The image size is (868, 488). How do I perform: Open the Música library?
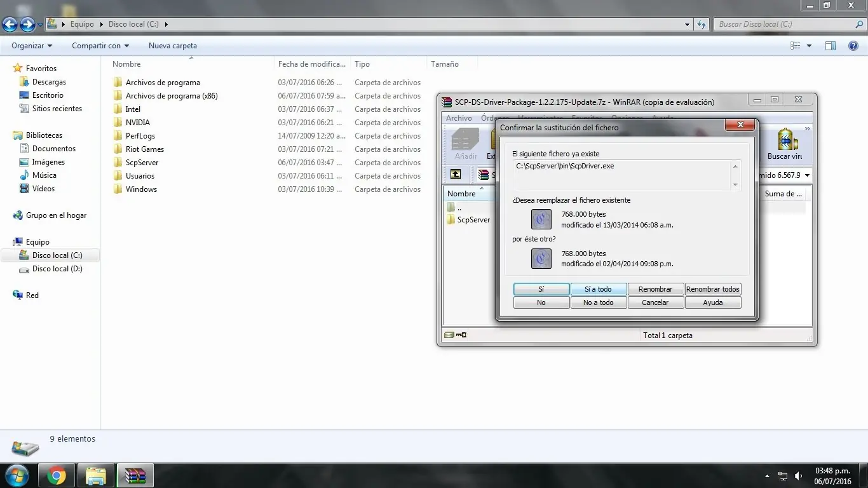[x=44, y=175]
